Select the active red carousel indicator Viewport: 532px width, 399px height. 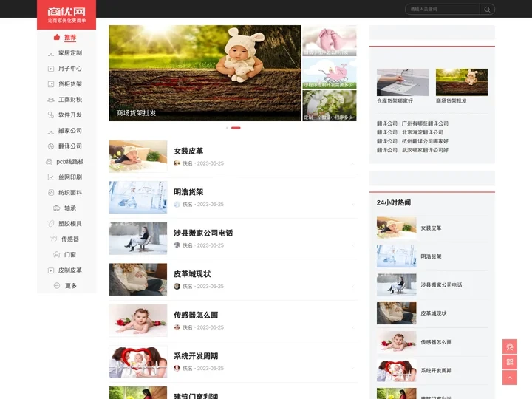pos(236,128)
